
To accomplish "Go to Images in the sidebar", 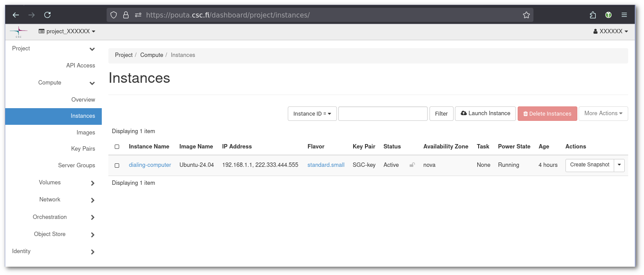I will pyautogui.click(x=86, y=133).
